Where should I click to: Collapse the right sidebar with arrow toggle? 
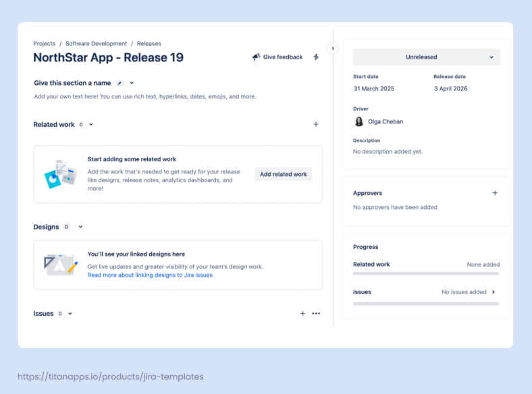[333, 49]
